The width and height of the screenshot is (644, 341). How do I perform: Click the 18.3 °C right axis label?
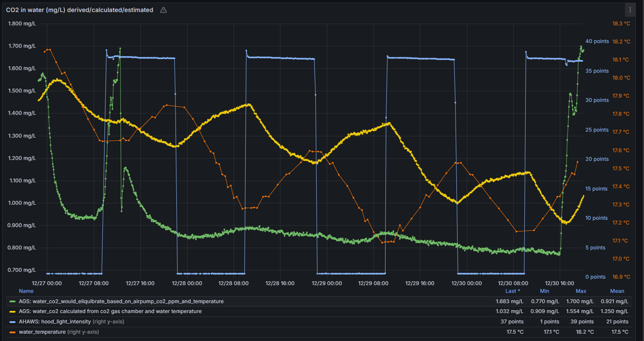click(621, 23)
